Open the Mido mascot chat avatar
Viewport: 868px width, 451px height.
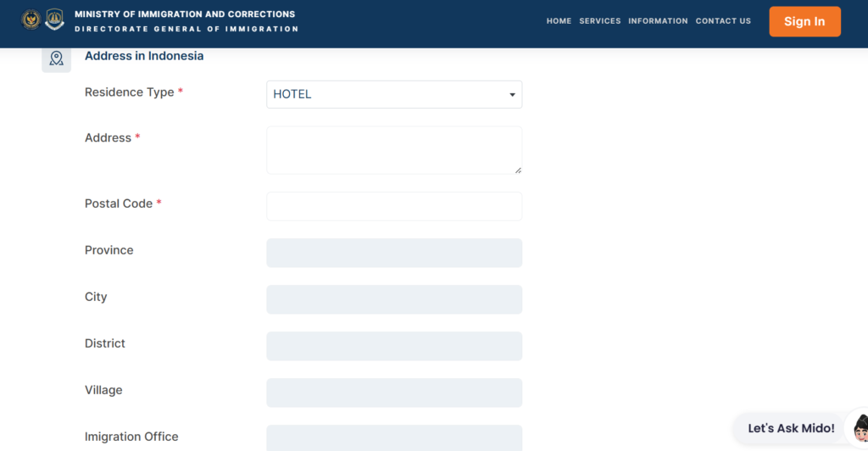[860, 428]
